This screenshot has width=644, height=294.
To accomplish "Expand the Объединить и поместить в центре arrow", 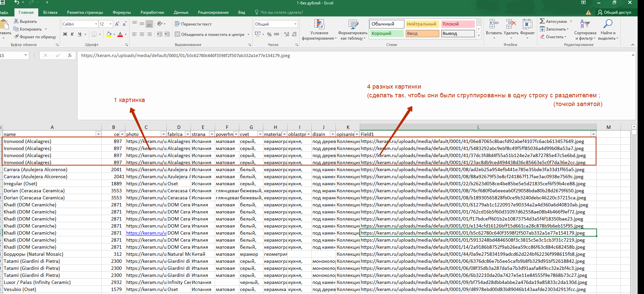I will tap(249, 34).
